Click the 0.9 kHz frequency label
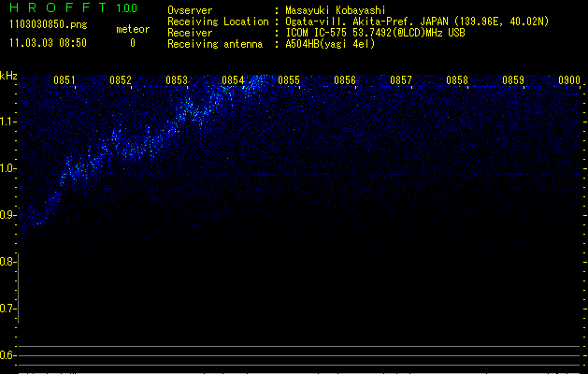Screen dimensions: 588x374 pos(7,215)
